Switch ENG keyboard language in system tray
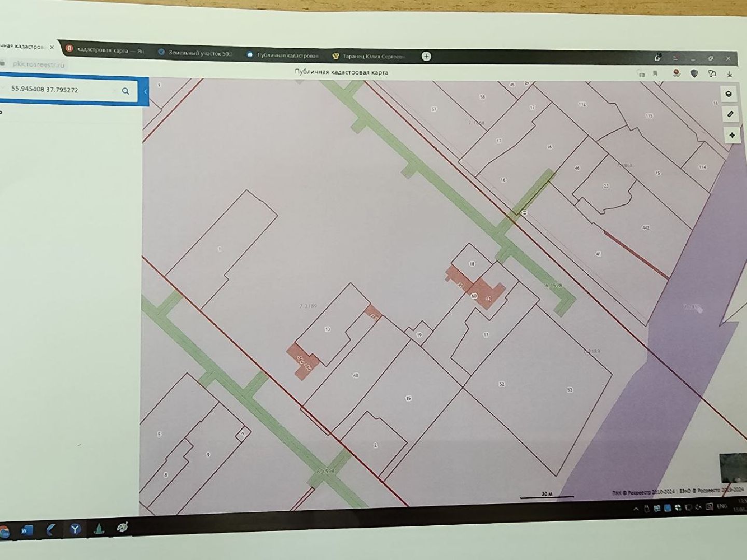 [722, 506]
